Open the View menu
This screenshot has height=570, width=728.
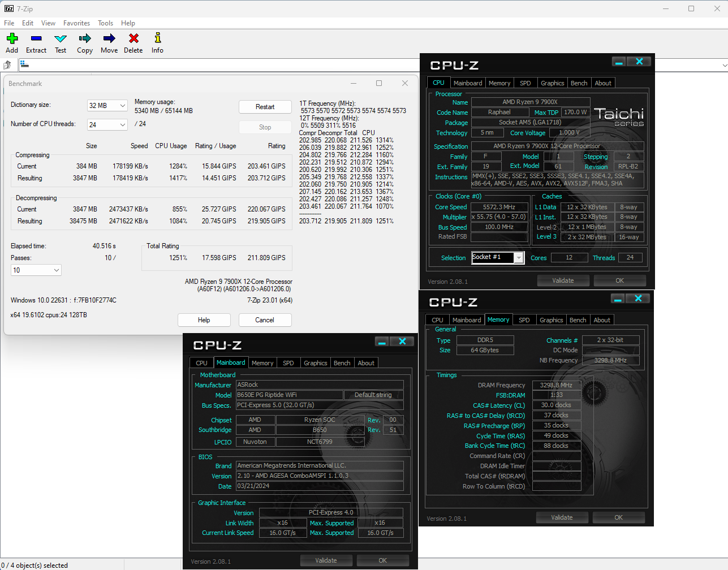48,23
